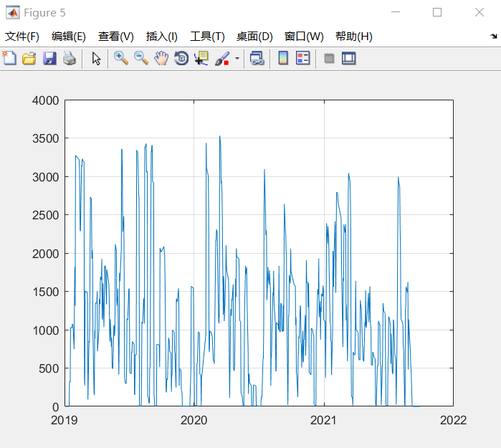
Task: Click the 2020 x-axis tick label
Action: [x=194, y=420]
